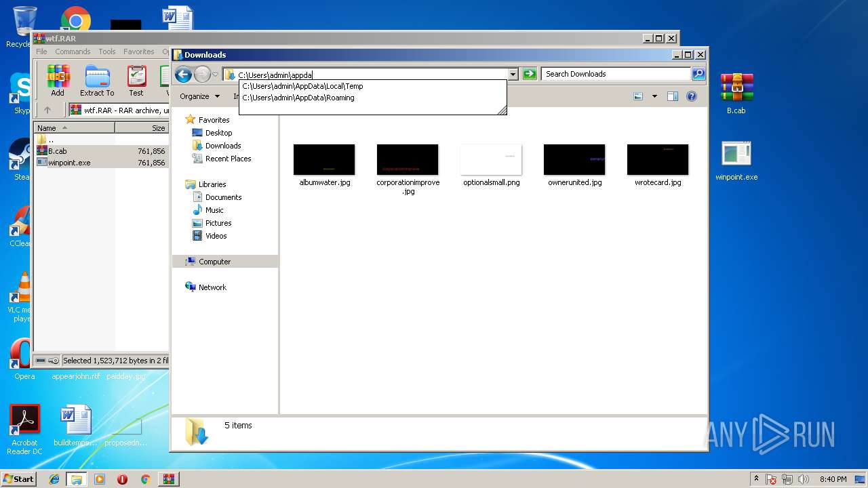Screen dimensions: 868x488
Task: Open the Favorites menu in WinRAR
Action: click(x=139, y=52)
